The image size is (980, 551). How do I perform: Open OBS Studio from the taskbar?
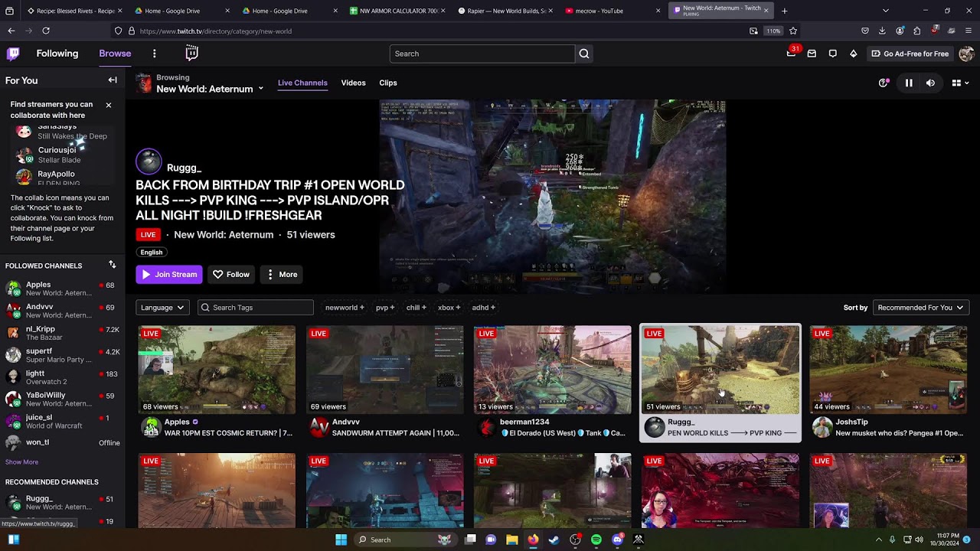coord(575,540)
